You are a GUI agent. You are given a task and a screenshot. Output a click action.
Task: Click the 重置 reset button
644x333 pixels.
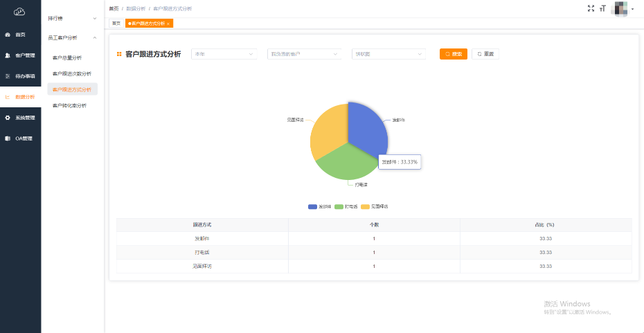tap(485, 54)
